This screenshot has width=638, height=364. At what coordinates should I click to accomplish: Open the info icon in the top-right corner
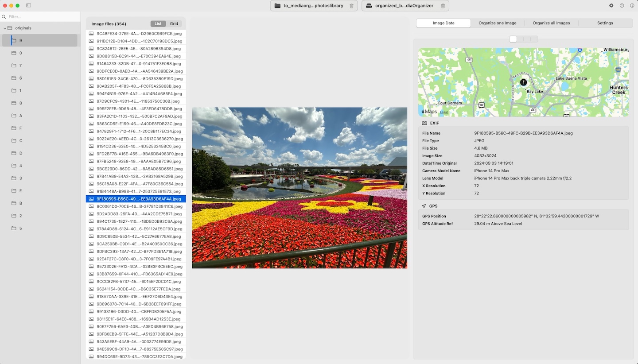click(633, 5)
